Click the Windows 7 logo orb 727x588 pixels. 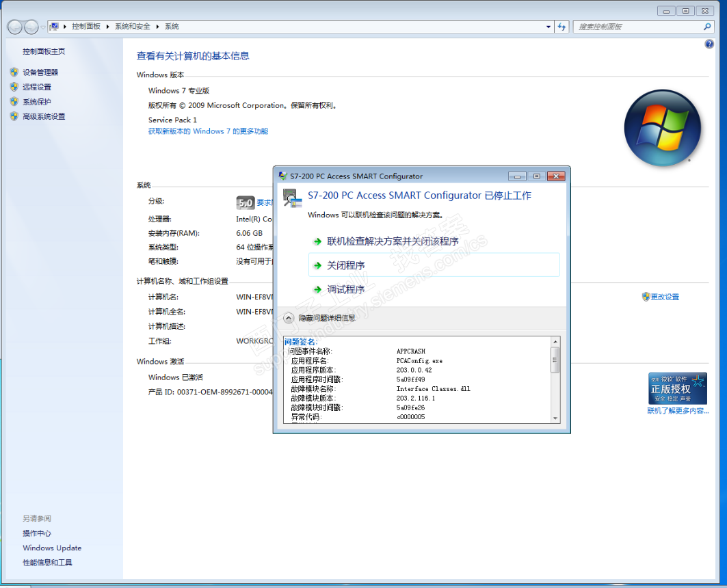pos(662,128)
